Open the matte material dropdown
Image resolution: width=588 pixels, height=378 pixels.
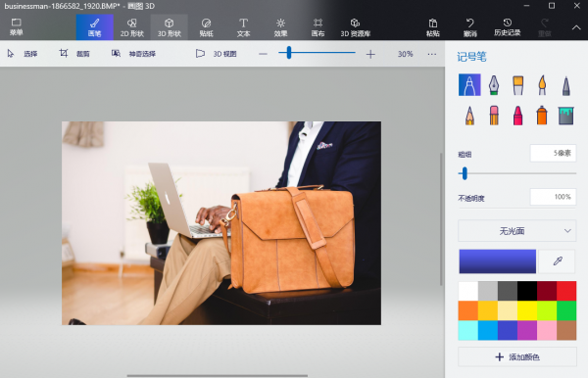(516, 231)
